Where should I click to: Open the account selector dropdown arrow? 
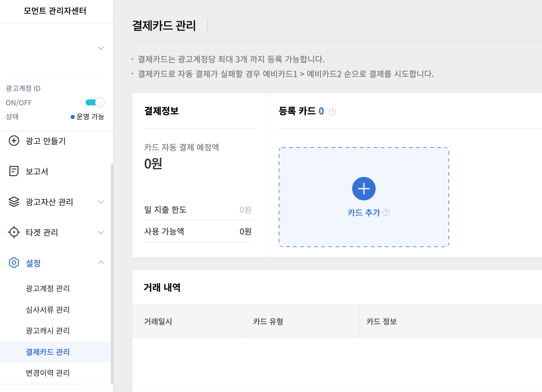[x=101, y=48]
